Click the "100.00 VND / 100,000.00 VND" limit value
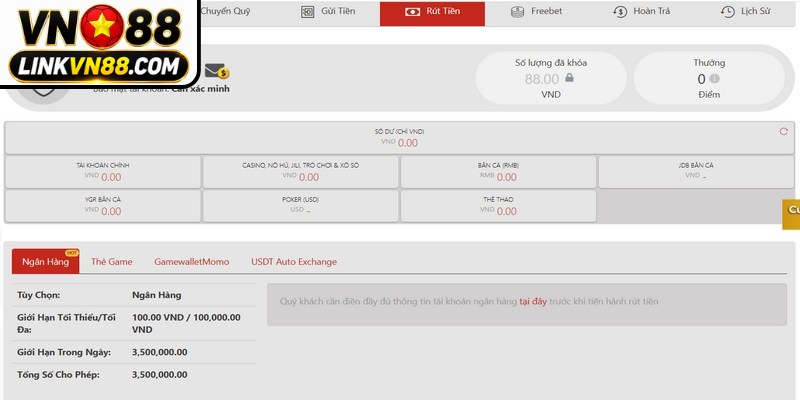 (186, 323)
